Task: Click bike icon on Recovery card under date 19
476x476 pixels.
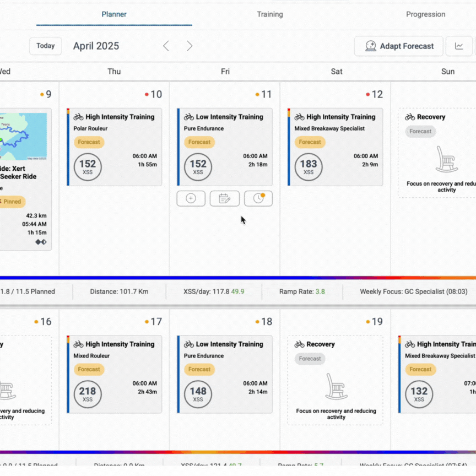Action: [299, 344]
